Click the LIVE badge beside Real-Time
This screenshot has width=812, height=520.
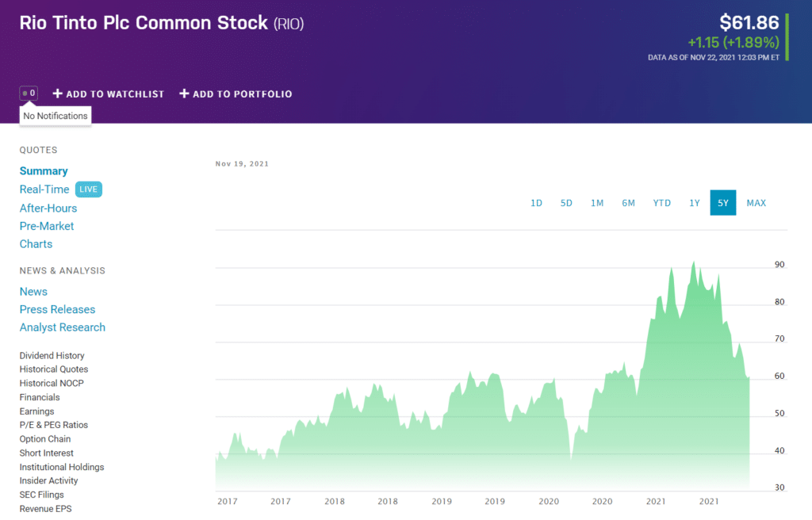click(x=89, y=189)
